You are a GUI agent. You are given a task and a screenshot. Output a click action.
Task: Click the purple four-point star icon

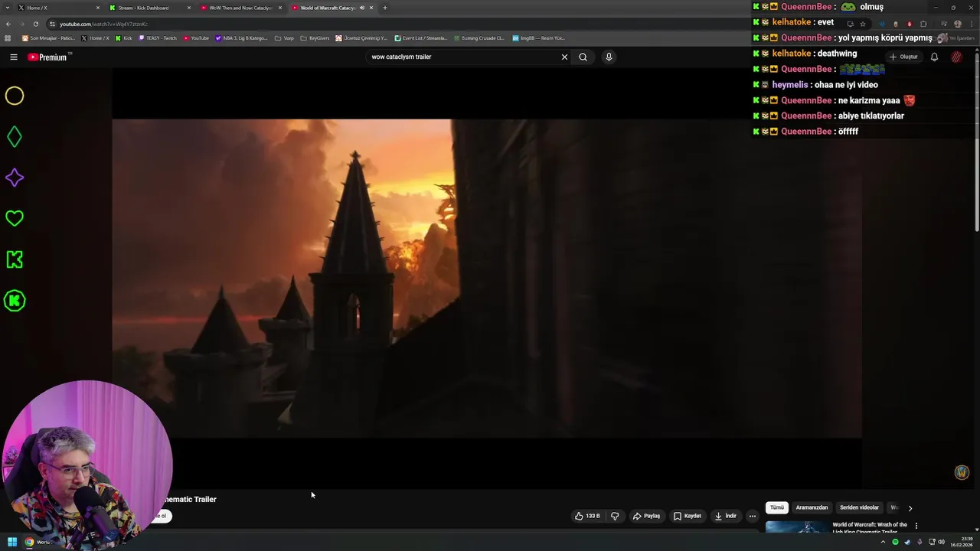pyautogui.click(x=15, y=178)
